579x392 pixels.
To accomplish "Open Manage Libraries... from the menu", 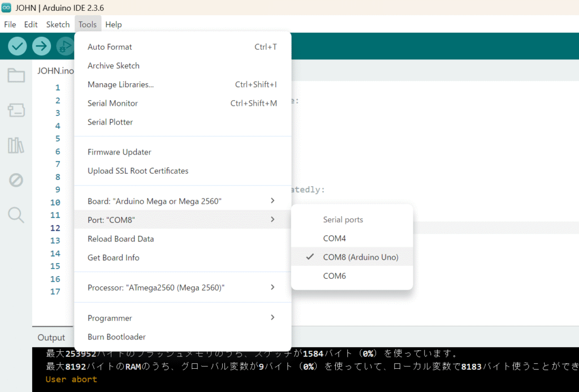I will [x=183, y=85].
